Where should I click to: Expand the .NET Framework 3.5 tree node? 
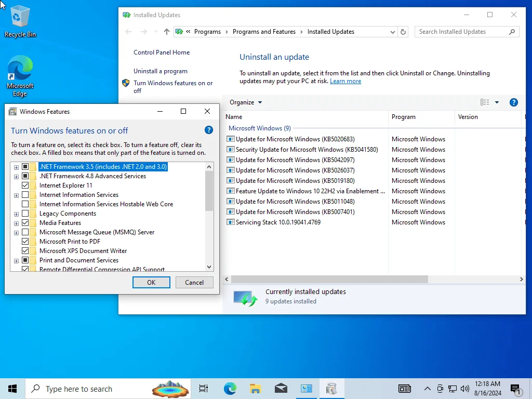tap(16, 167)
